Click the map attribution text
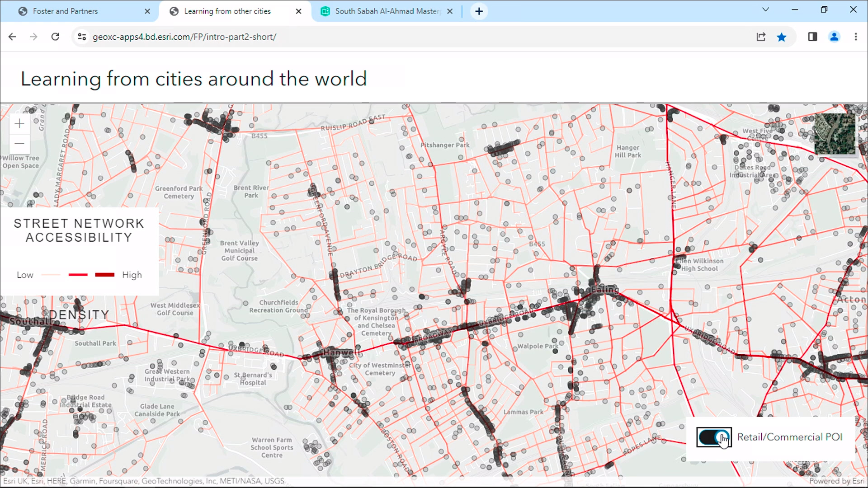This screenshot has width=868, height=488. click(x=144, y=481)
